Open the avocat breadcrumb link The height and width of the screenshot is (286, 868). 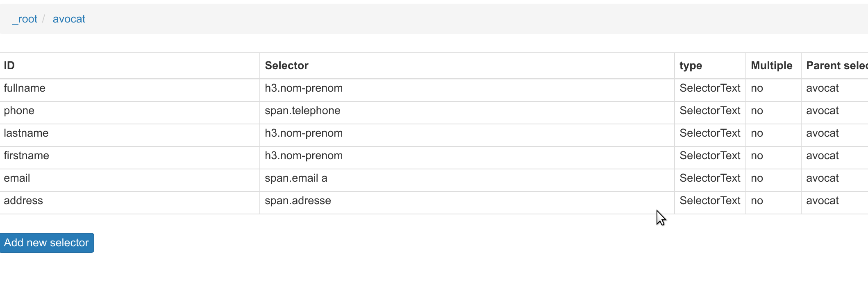coord(69,19)
